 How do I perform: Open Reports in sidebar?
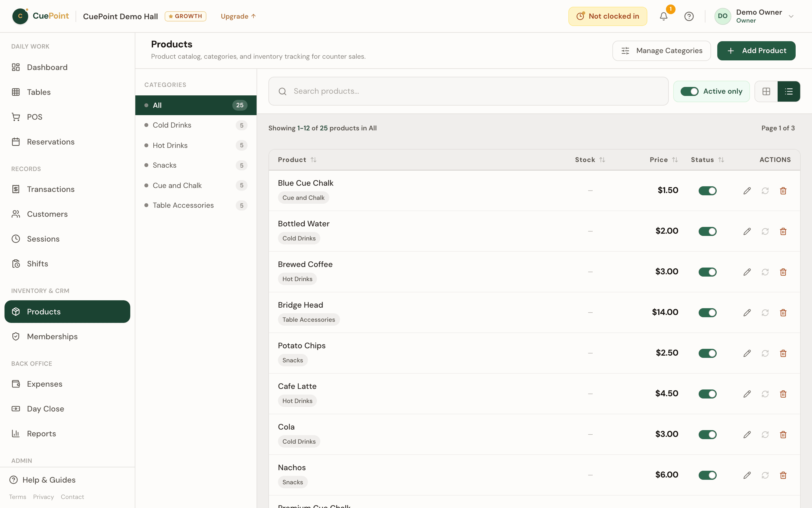click(x=67, y=434)
